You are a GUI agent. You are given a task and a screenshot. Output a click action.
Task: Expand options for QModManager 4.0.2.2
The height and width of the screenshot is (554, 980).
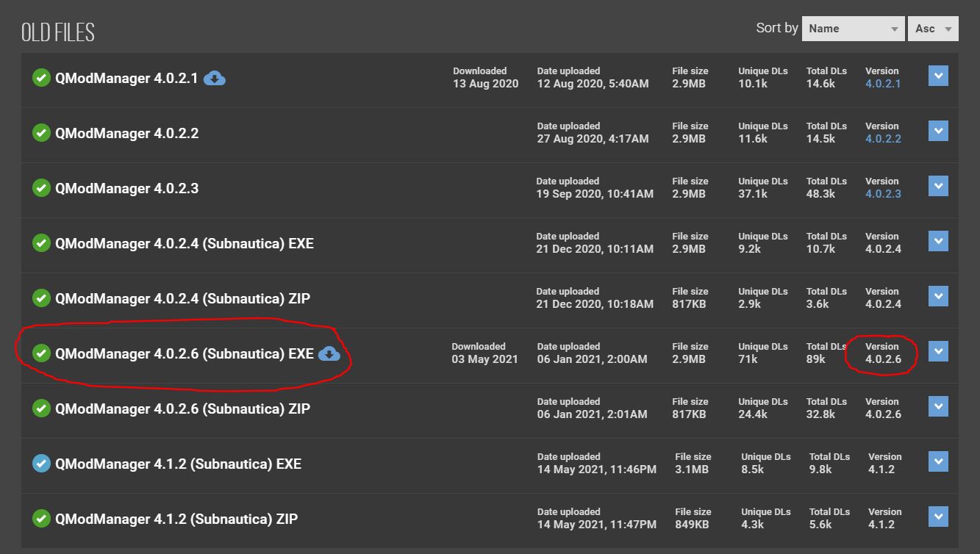[938, 131]
